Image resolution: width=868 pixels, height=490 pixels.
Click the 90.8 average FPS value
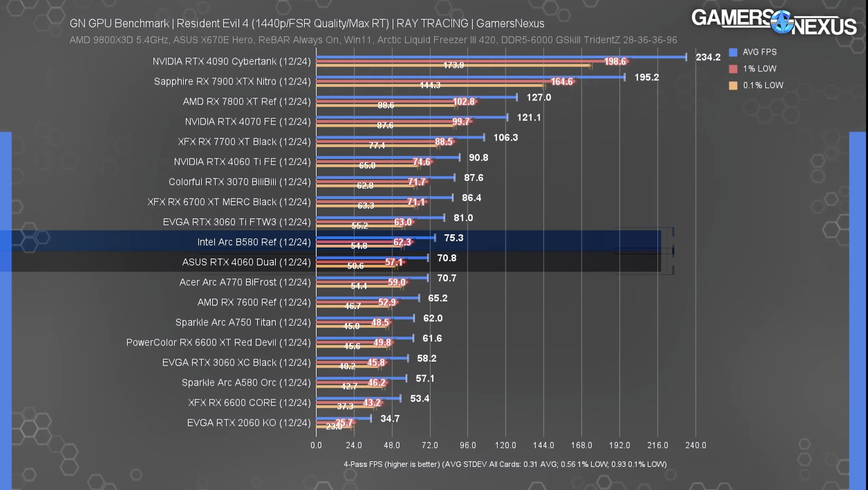click(x=478, y=157)
